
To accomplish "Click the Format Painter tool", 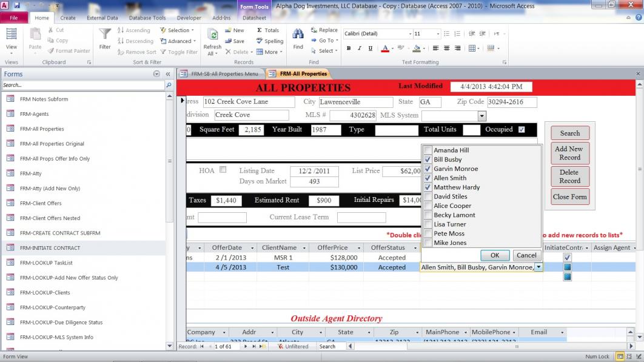I will click(x=69, y=51).
